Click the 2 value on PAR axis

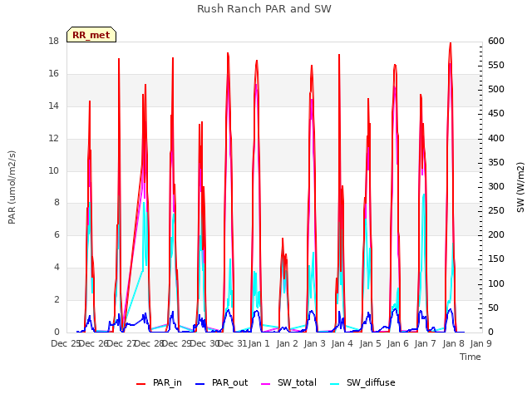57,299
